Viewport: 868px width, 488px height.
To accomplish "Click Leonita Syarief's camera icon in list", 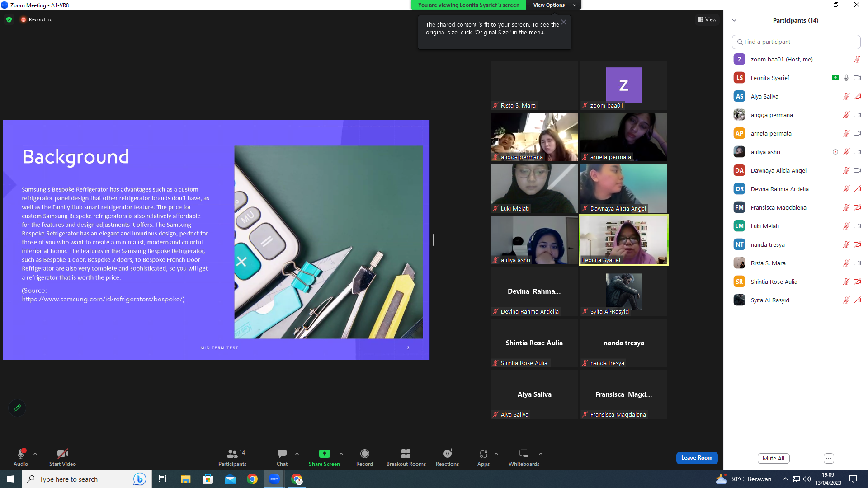I will (857, 78).
